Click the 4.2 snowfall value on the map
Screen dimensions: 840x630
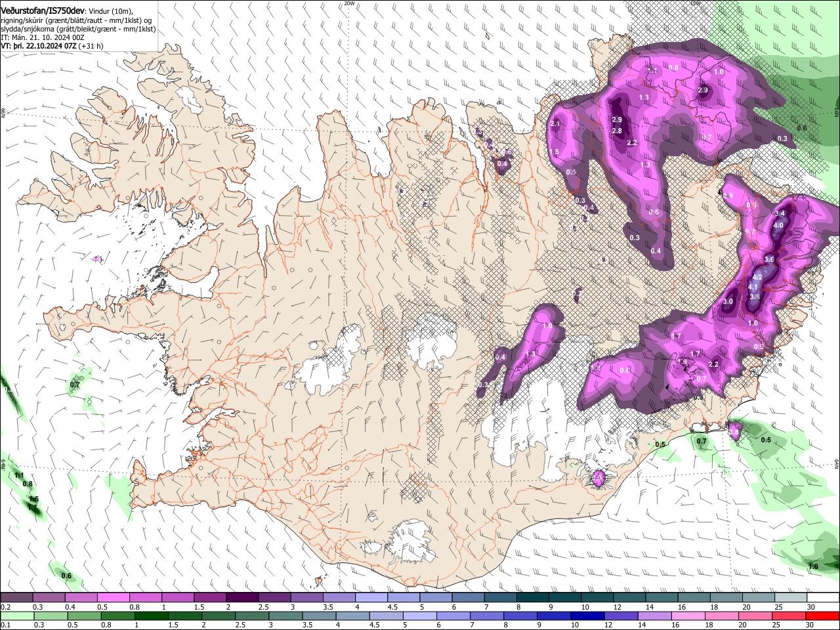coord(757,278)
